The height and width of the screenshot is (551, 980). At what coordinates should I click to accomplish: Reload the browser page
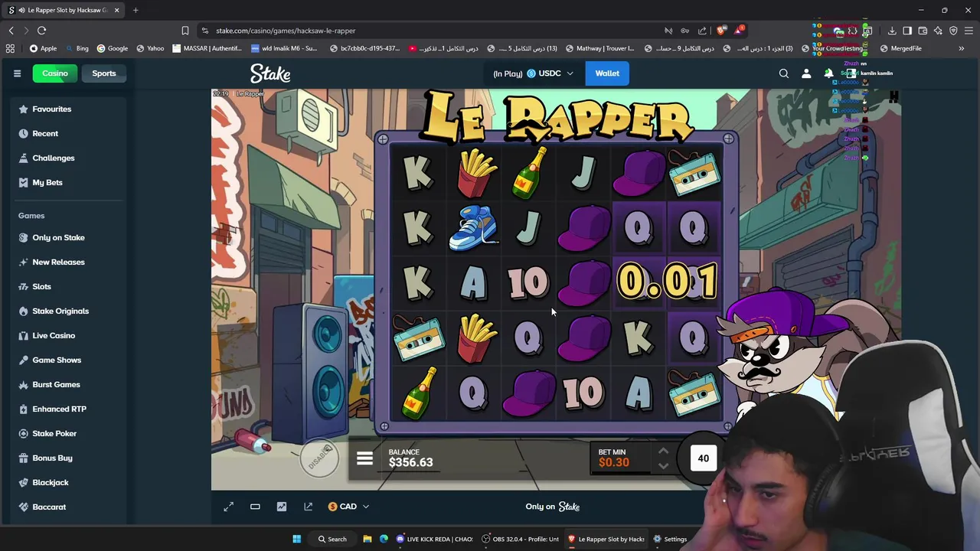41,31
